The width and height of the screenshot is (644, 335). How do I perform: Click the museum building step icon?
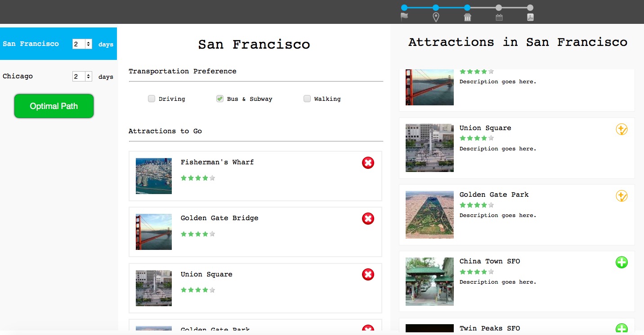coord(467,18)
